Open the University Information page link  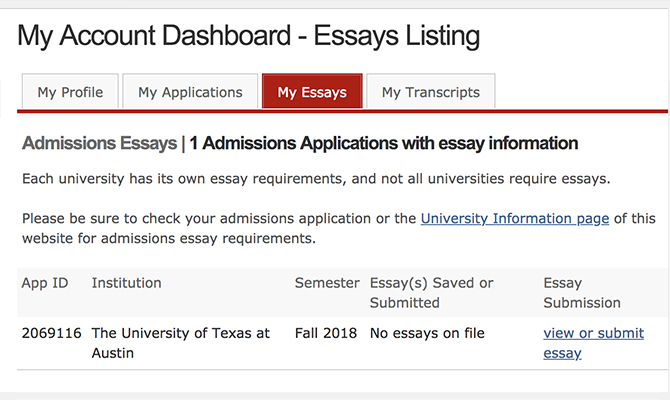(515, 218)
